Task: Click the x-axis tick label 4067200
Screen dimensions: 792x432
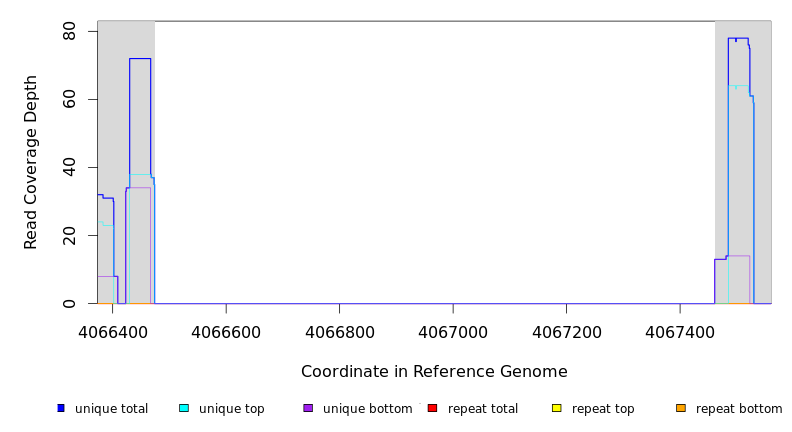Action: coord(566,331)
